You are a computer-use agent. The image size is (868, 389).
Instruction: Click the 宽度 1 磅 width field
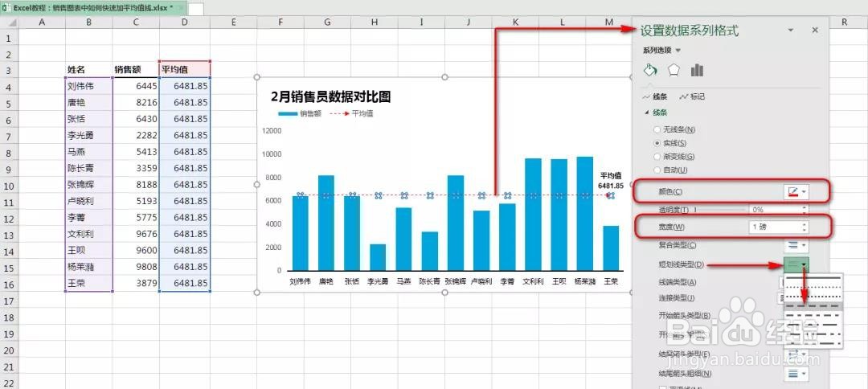tap(774, 227)
